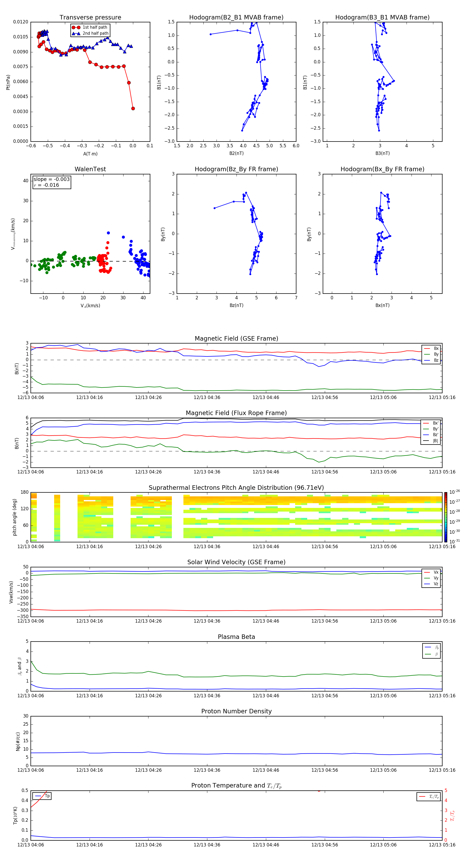Select the Bz' entry in Flux Rope legend
The height and width of the screenshot is (868, 473).
[x=431, y=435]
